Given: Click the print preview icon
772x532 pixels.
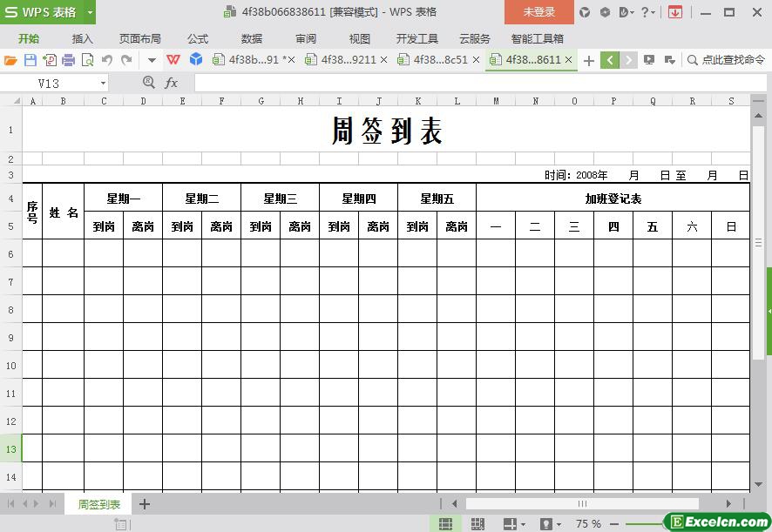Looking at the screenshot, I should pos(87,60).
